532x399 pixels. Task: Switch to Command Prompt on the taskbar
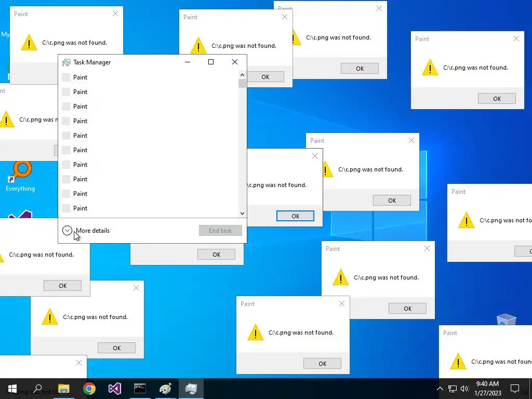point(140,389)
